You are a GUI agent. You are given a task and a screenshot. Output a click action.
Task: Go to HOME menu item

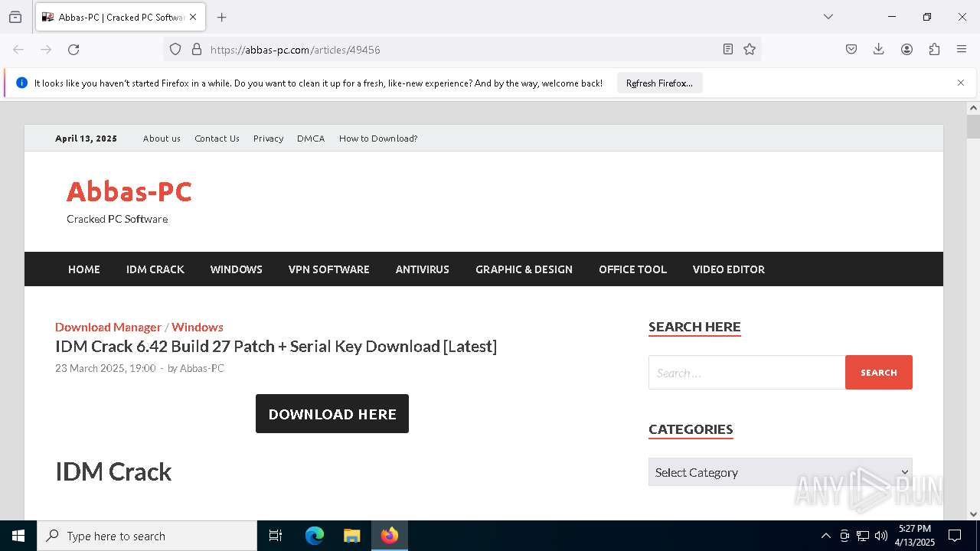click(84, 269)
